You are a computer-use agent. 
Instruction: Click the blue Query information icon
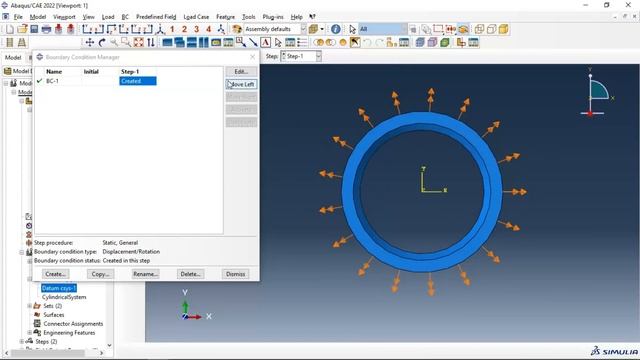336,29
